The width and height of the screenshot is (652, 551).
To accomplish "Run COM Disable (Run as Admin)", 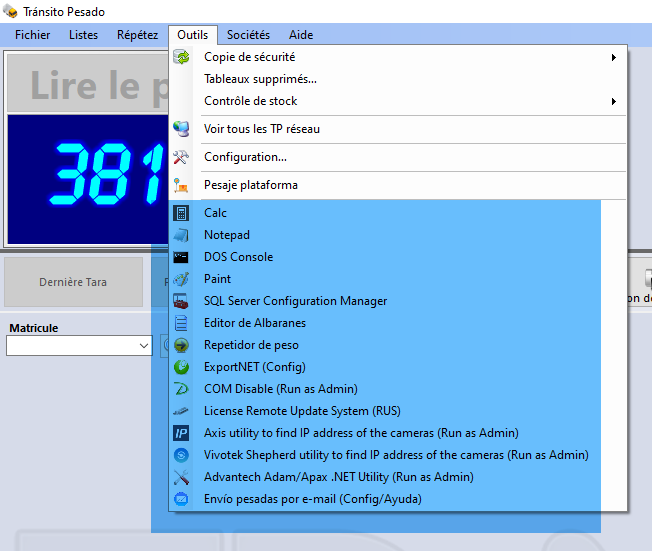I will (x=398, y=389).
